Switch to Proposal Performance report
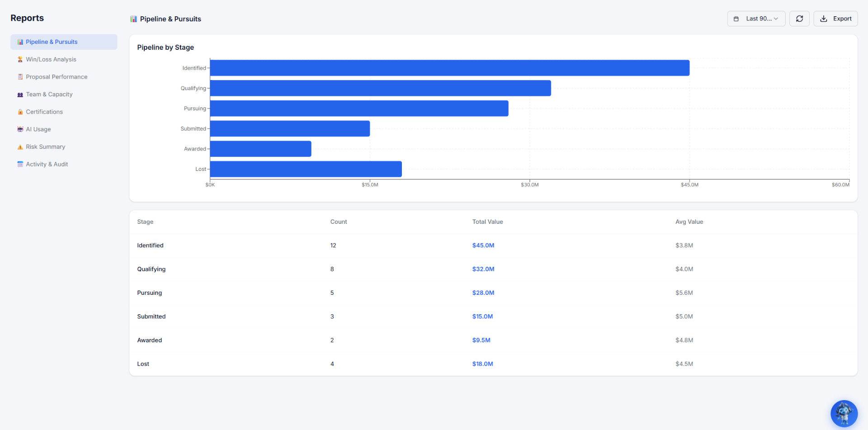The image size is (868, 430). click(64, 77)
